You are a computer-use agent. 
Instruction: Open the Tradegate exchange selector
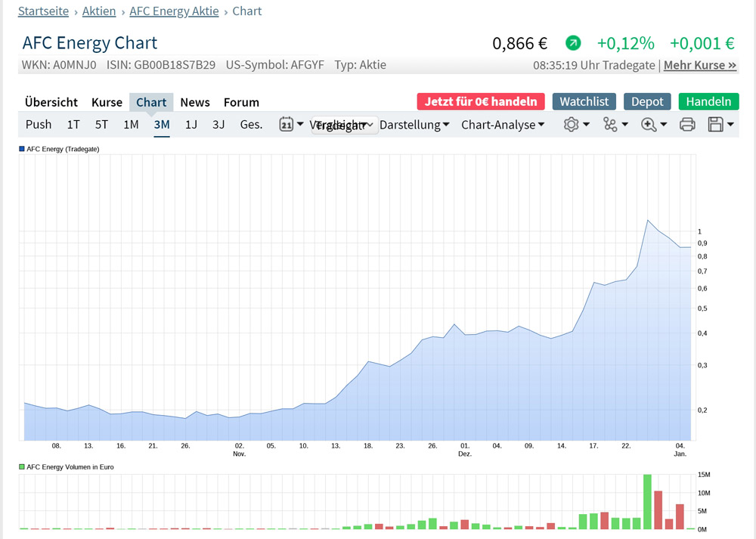345,125
